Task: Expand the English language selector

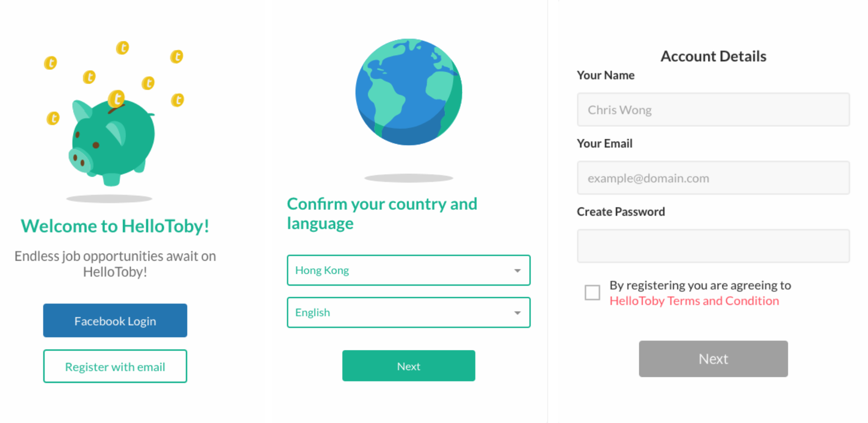Action: pos(409,313)
